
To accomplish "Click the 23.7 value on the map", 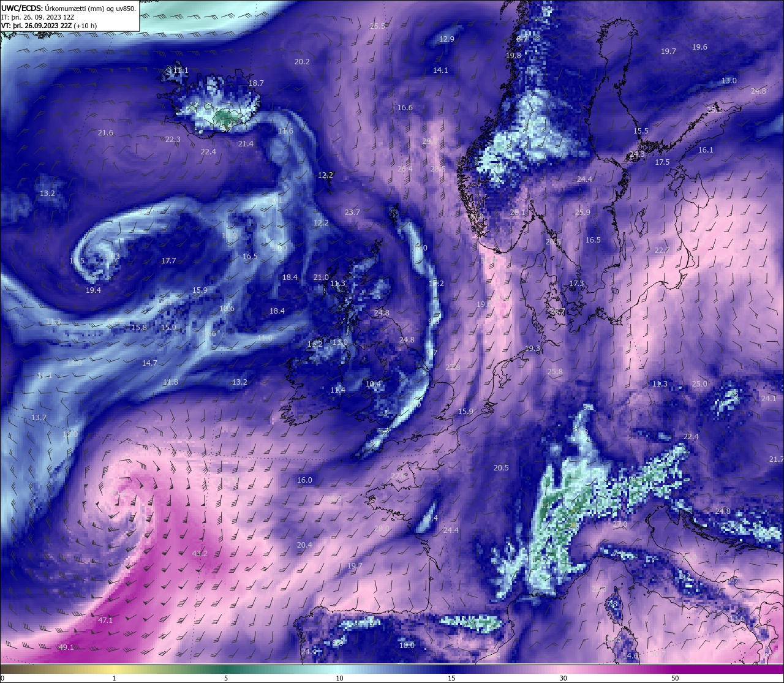I will pyautogui.click(x=352, y=212).
